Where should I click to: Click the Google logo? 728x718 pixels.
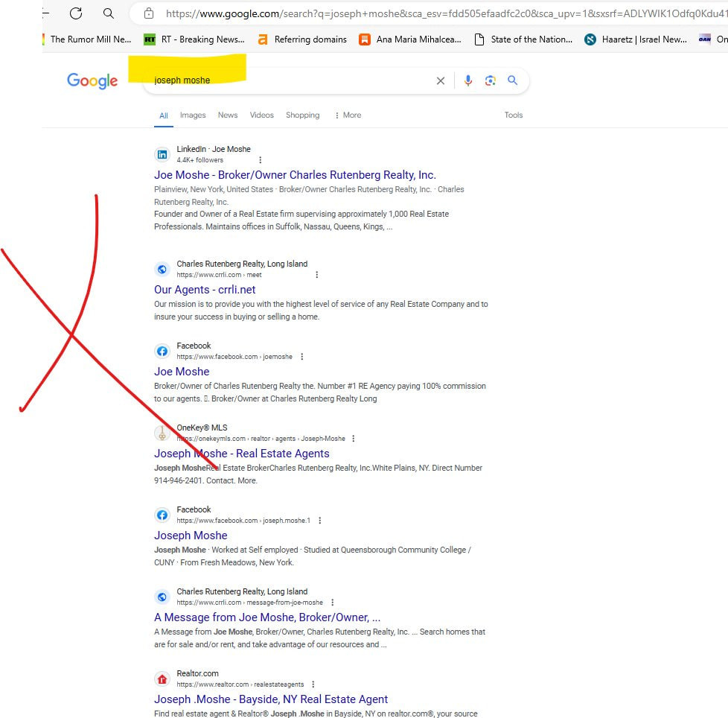click(92, 80)
